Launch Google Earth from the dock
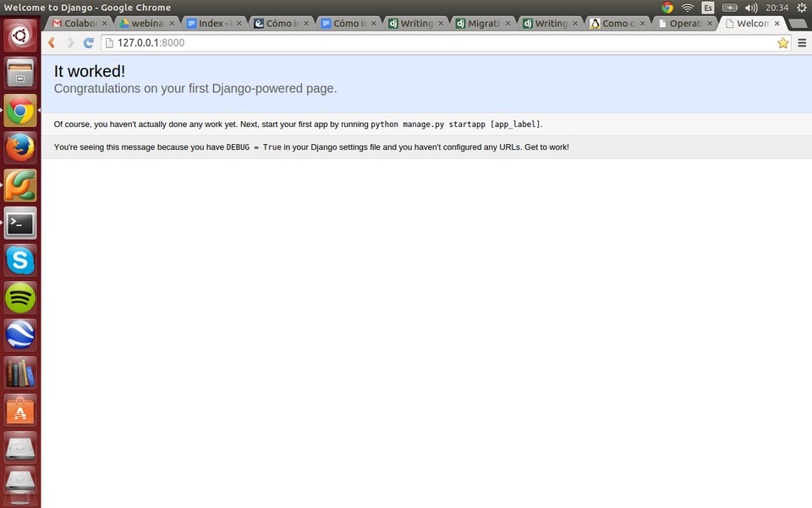 (20, 335)
